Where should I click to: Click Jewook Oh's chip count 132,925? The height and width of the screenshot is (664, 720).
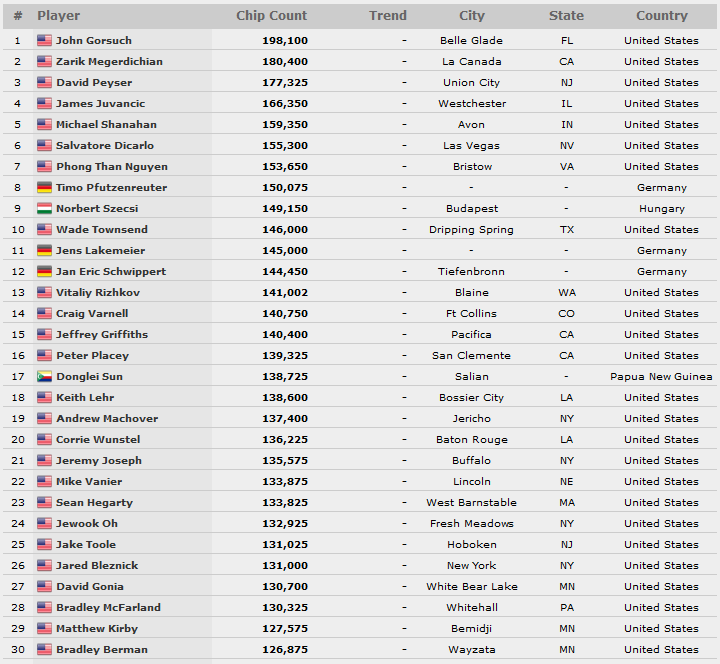tap(285, 523)
